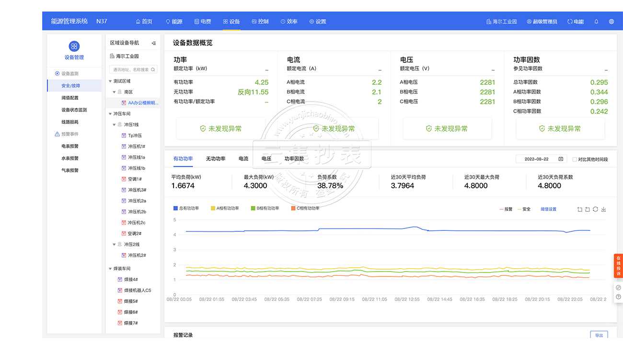This screenshot has height=364, width=623.
Task: Select 冲压机3# in device tree
Action: tap(137, 190)
